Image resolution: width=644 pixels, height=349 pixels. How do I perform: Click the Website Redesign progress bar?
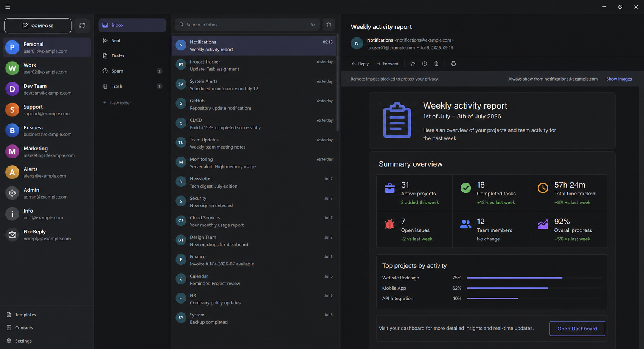coord(534,278)
